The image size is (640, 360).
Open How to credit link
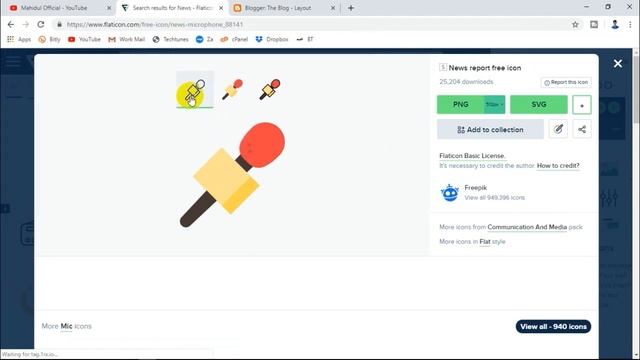558,165
